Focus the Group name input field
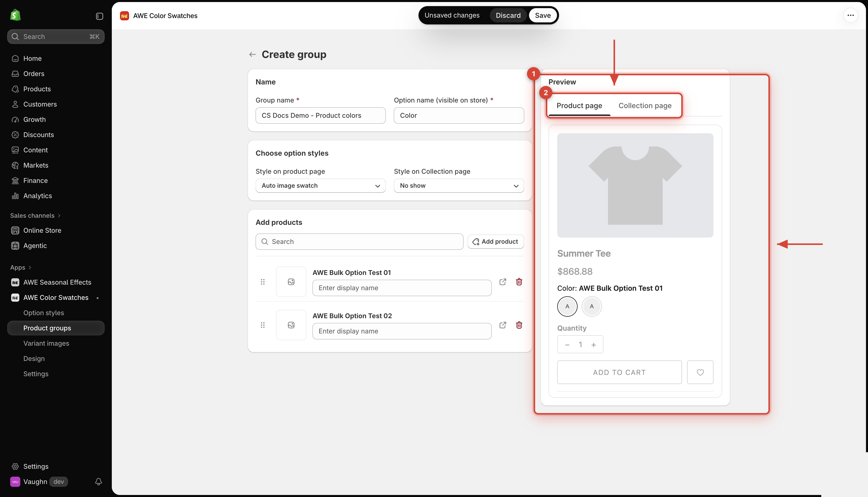This screenshot has height=497, width=868. [x=320, y=115]
